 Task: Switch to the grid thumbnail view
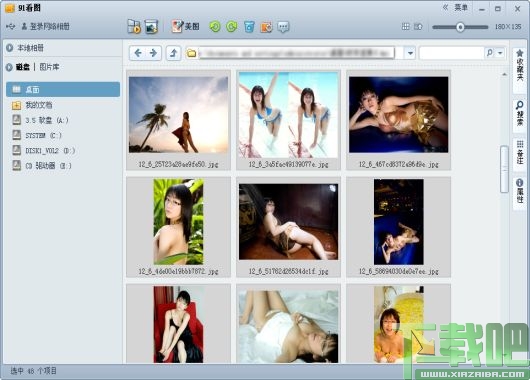pyautogui.click(x=406, y=26)
